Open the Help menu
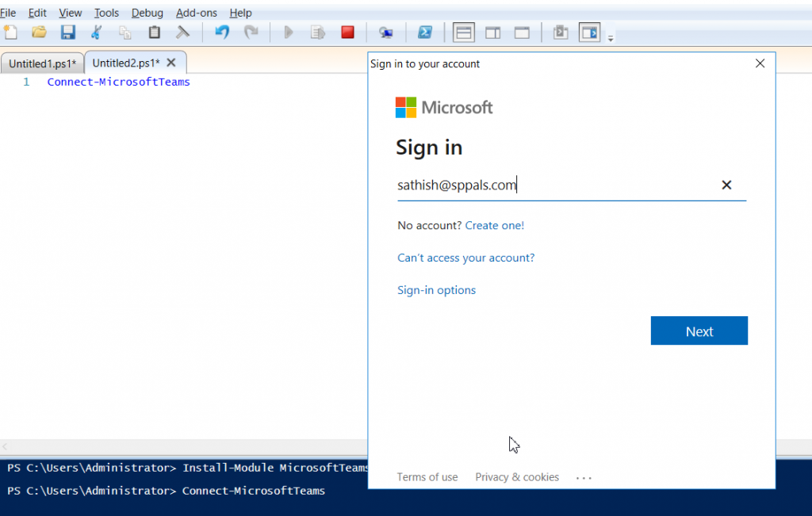 coord(241,13)
